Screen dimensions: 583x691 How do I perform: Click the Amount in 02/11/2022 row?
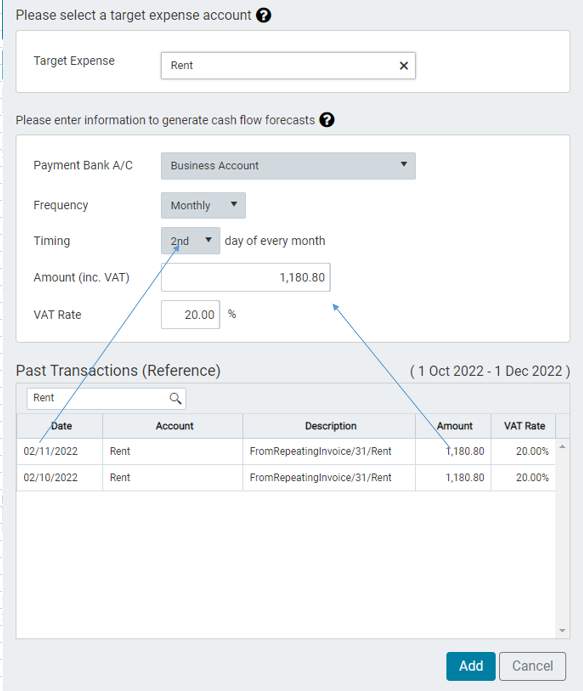tap(453, 451)
